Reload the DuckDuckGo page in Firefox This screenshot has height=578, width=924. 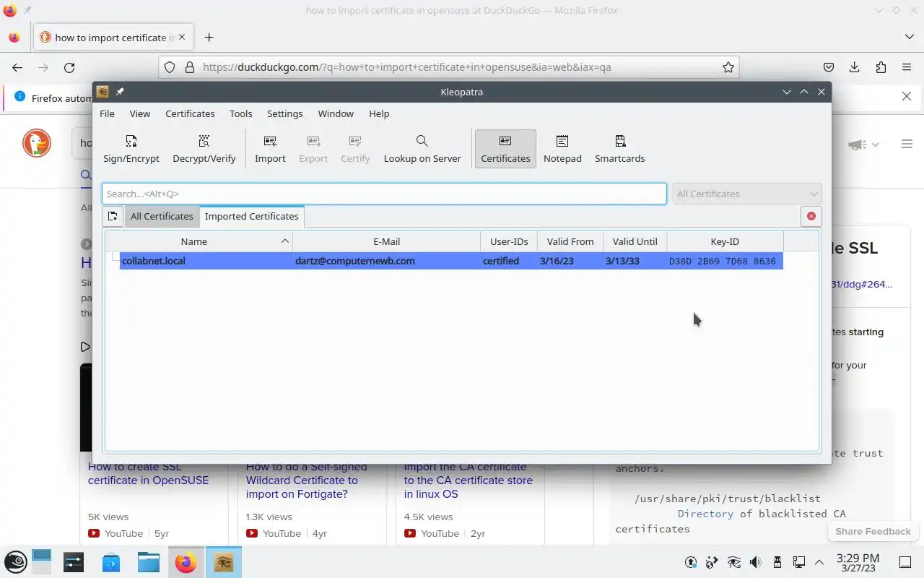click(69, 67)
